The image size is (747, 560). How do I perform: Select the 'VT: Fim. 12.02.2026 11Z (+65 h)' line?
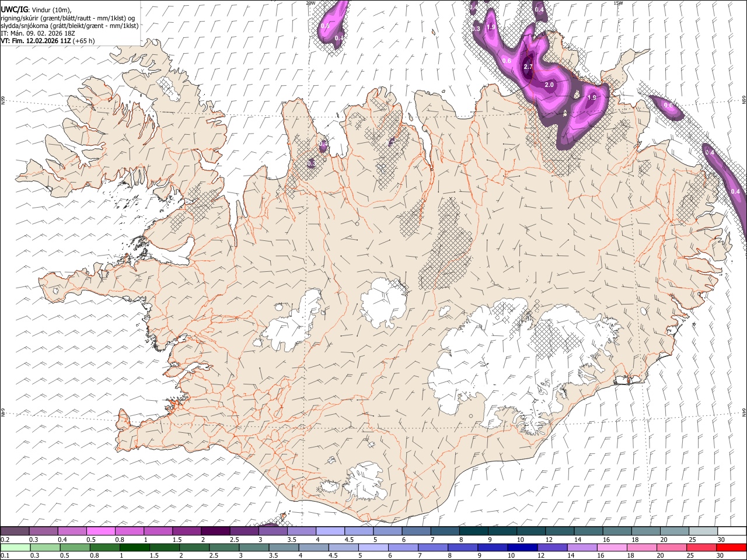tap(48, 41)
